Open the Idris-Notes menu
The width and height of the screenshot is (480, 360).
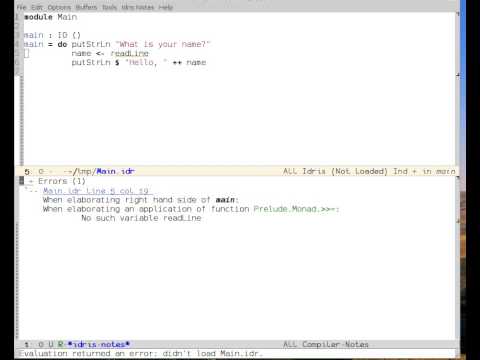point(138,7)
